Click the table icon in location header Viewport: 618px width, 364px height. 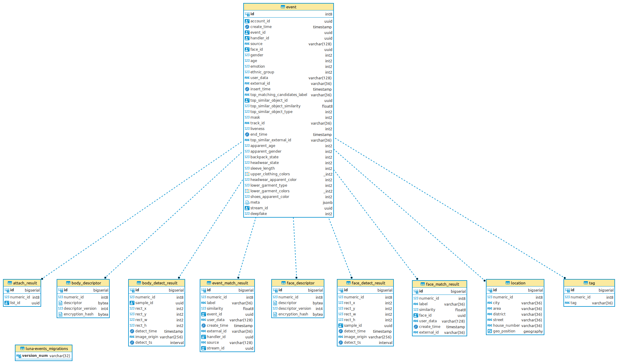[508, 283]
